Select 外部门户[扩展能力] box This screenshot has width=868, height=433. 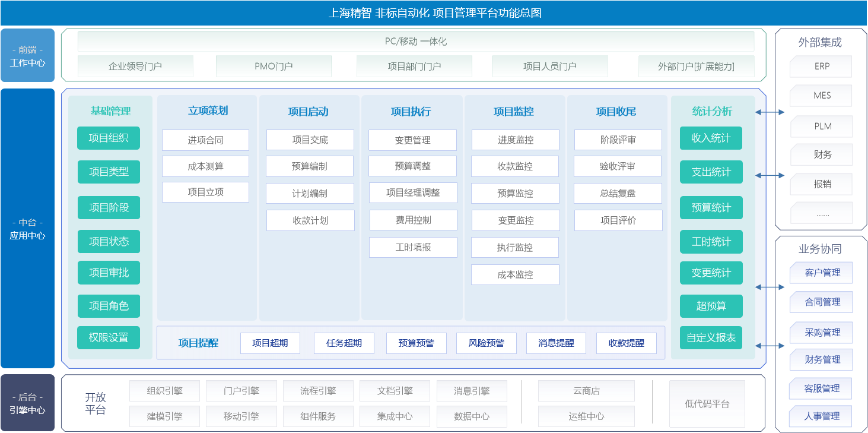click(x=697, y=67)
